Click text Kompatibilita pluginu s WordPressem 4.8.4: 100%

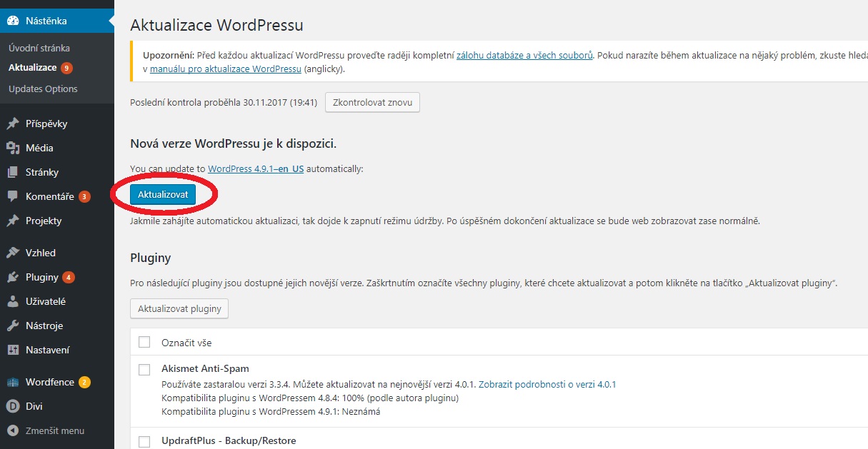310,398
